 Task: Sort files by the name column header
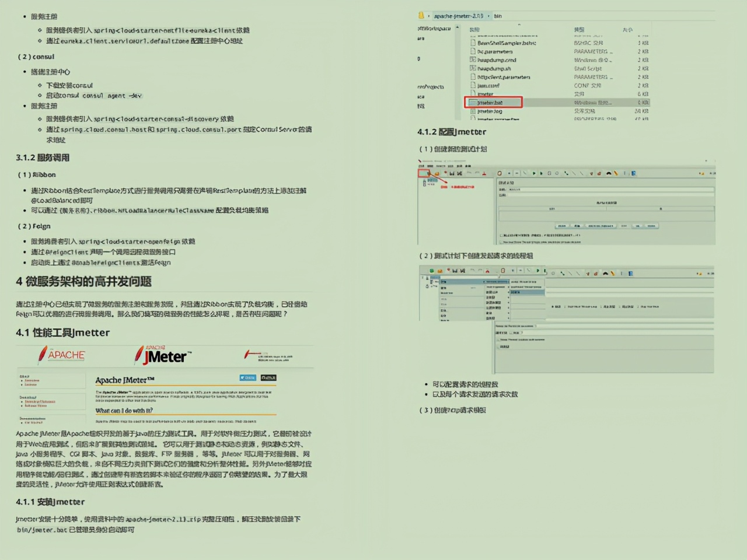click(474, 29)
